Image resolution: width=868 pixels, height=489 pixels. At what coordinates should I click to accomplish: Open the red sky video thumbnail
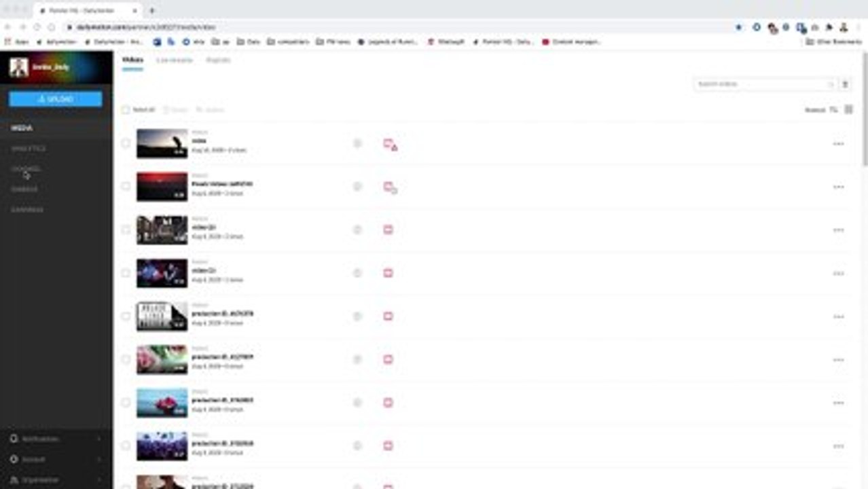coord(162,187)
